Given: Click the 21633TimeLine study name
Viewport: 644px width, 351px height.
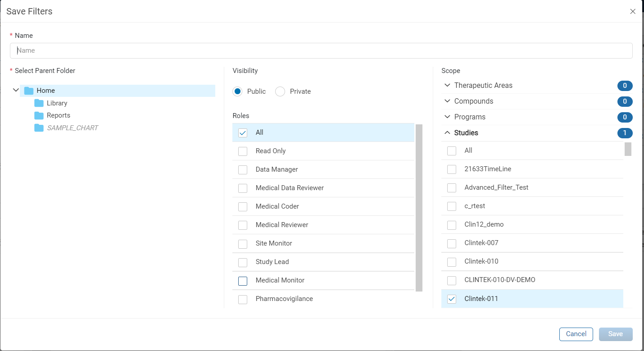Looking at the screenshot, I should click(488, 169).
